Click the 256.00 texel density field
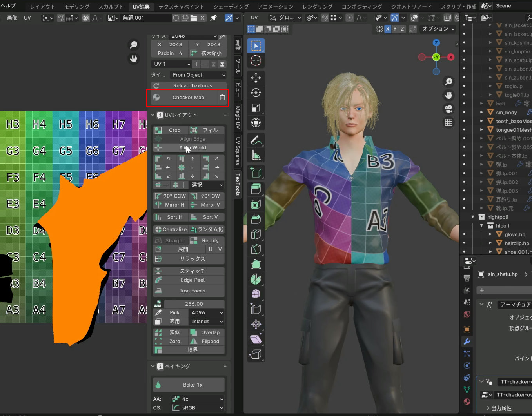Screen dimensions: 532x416 point(194,304)
